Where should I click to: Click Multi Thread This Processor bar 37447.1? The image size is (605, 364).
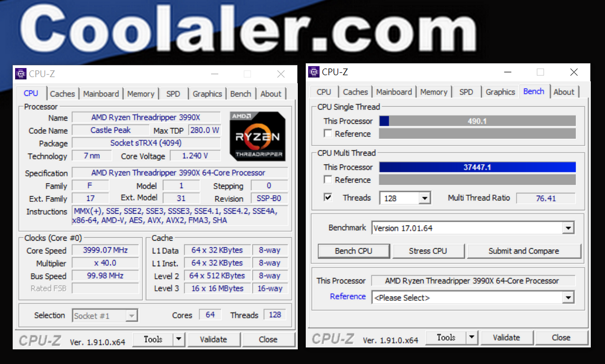coord(477,167)
